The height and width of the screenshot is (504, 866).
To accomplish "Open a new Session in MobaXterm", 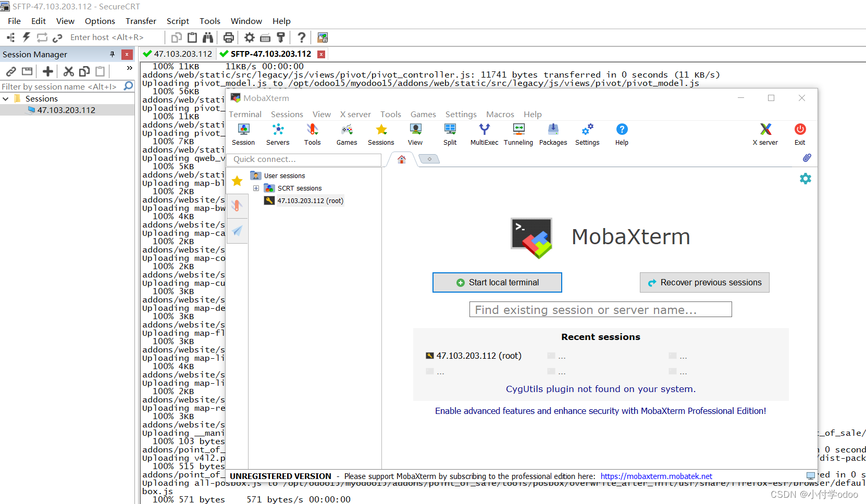I will click(x=243, y=134).
